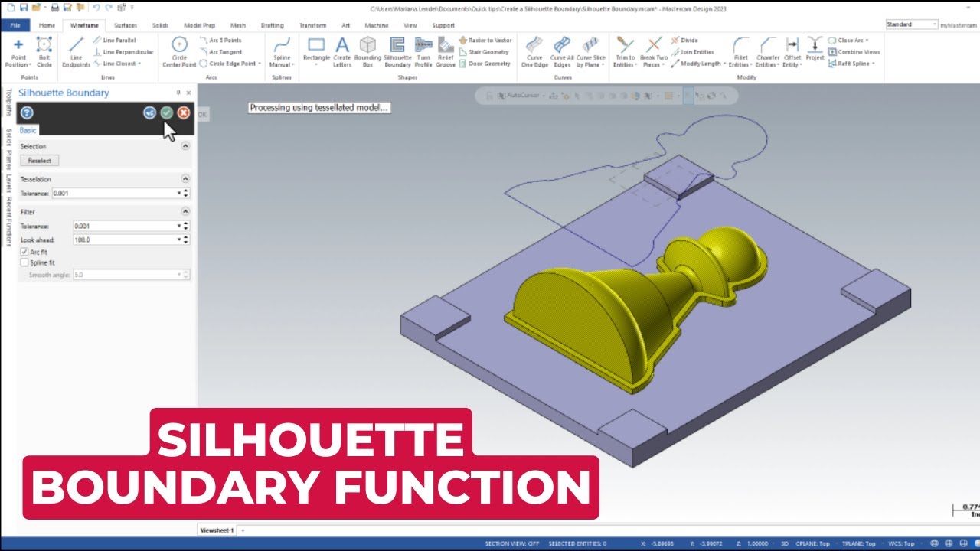Activate the Line Endpoints tool
The image size is (980, 551).
point(76,52)
